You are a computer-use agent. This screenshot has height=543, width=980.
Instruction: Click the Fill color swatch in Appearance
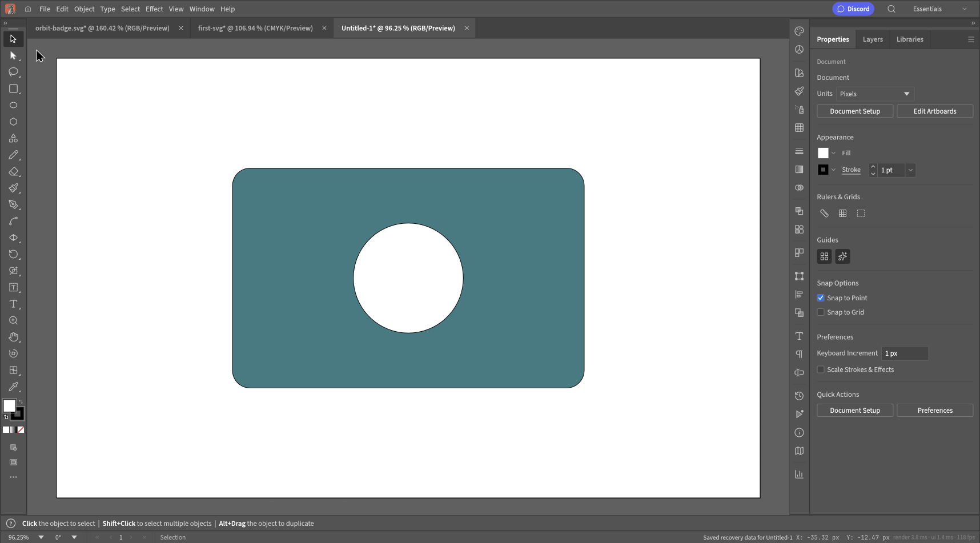point(823,153)
